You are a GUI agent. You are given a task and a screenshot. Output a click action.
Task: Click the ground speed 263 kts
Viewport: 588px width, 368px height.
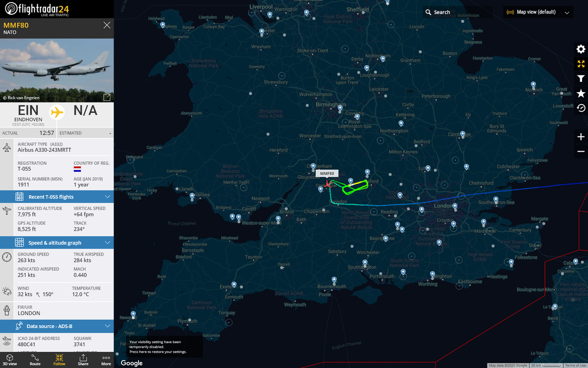26,261
